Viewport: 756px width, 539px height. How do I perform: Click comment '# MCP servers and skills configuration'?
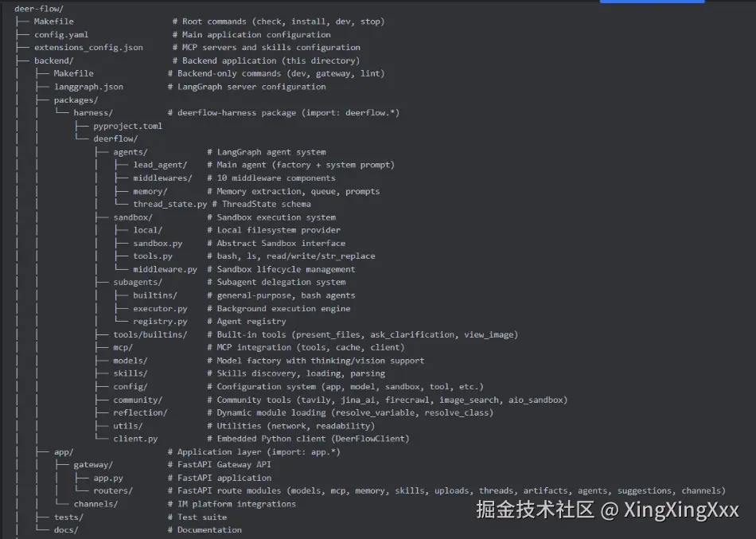tap(266, 47)
